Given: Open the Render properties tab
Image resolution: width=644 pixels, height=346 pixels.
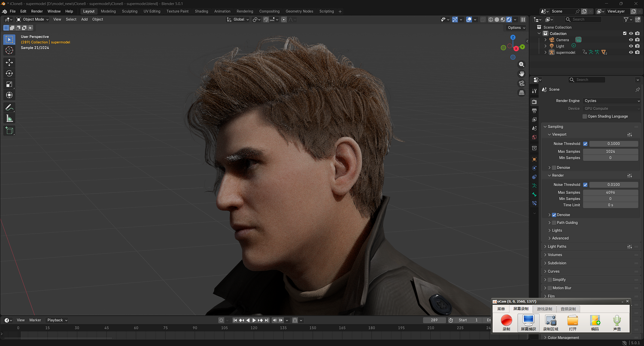Looking at the screenshot, I should [535, 102].
